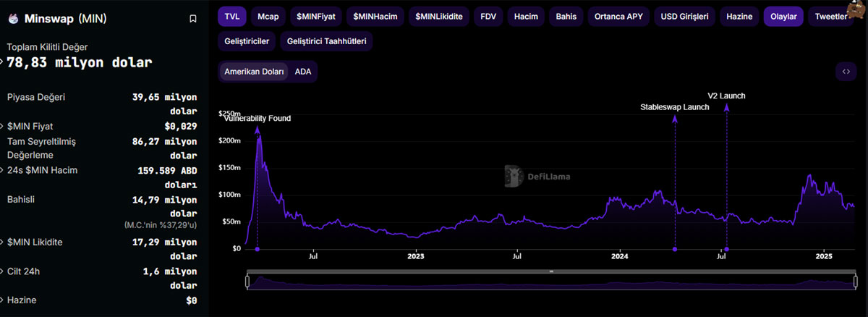This screenshot has height=317, width=868.
Task: Grab the right range slider handle
Action: pos(855,282)
